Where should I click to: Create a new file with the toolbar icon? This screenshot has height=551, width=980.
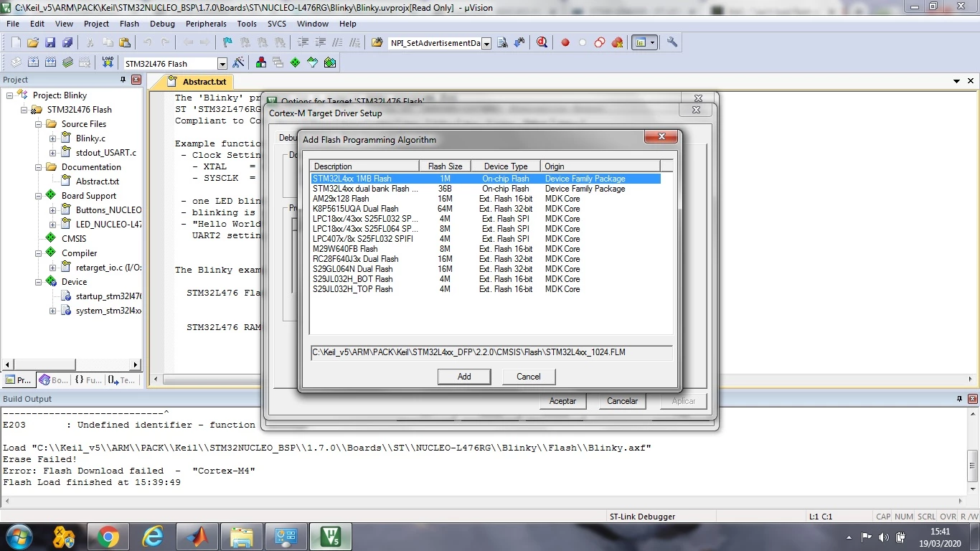[16, 43]
